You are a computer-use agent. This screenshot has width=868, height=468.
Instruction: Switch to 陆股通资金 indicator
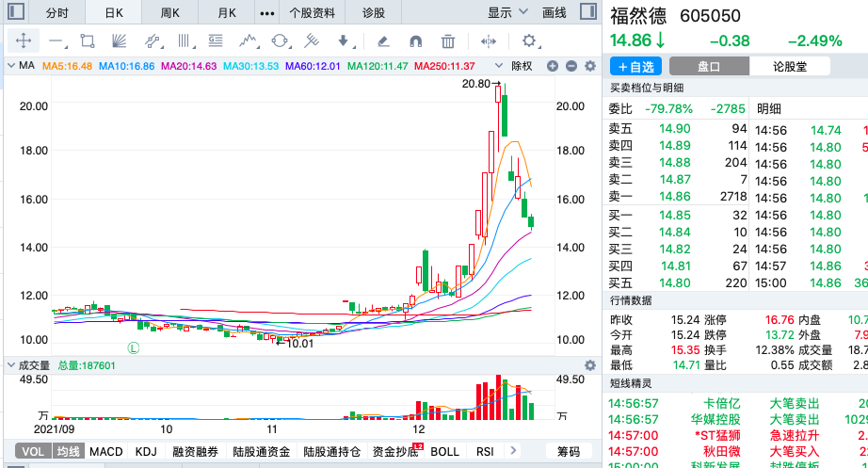coord(262,451)
